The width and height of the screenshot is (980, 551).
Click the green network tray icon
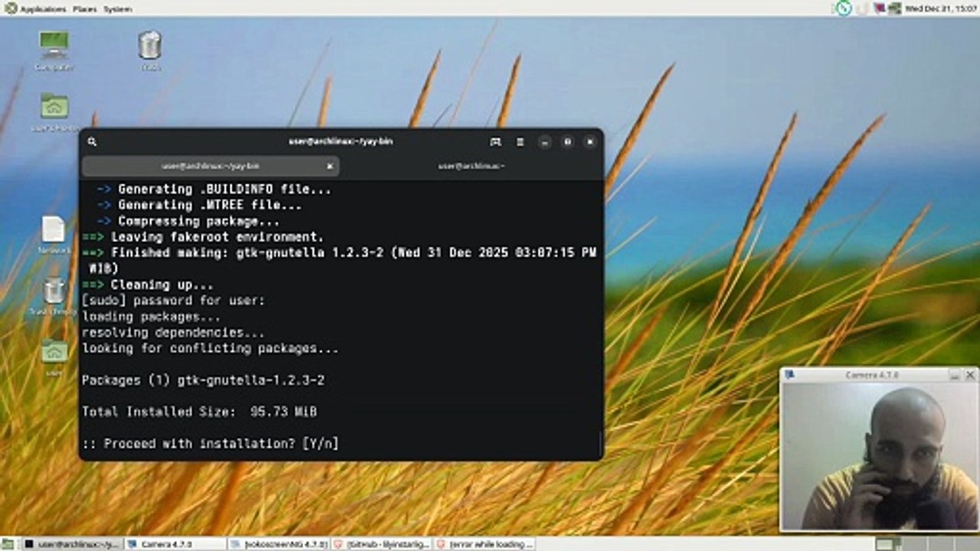click(893, 8)
